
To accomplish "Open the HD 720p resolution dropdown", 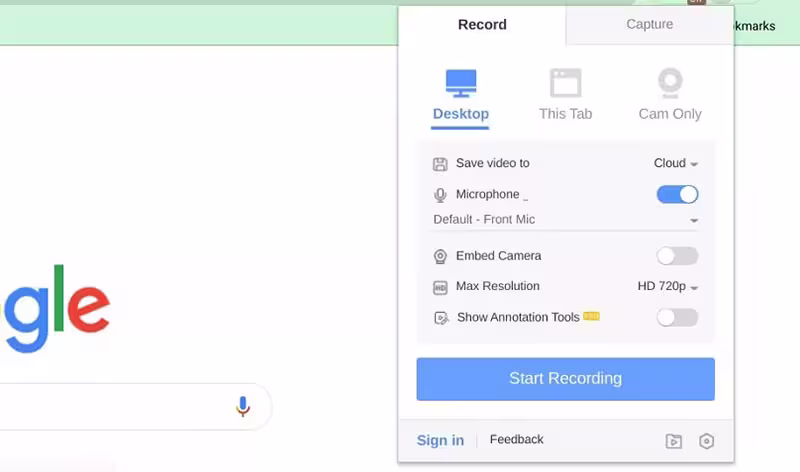I will 667,286.
